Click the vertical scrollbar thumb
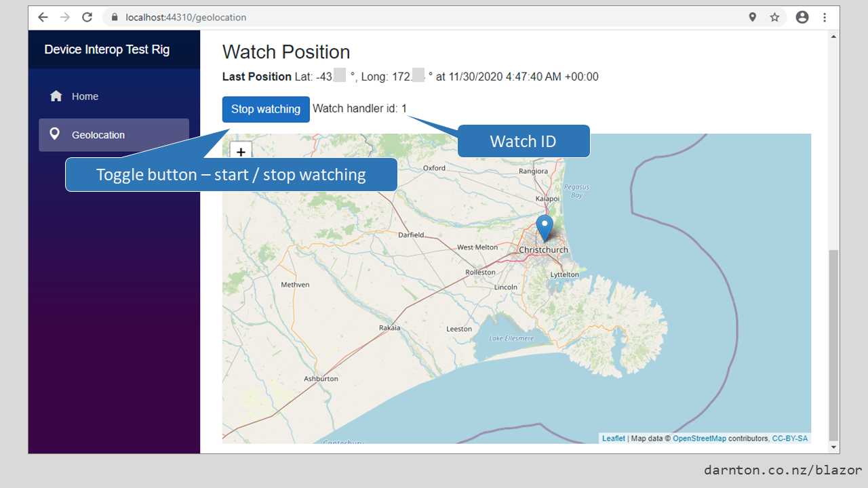 pyautogui.click(x=833, y=344)
